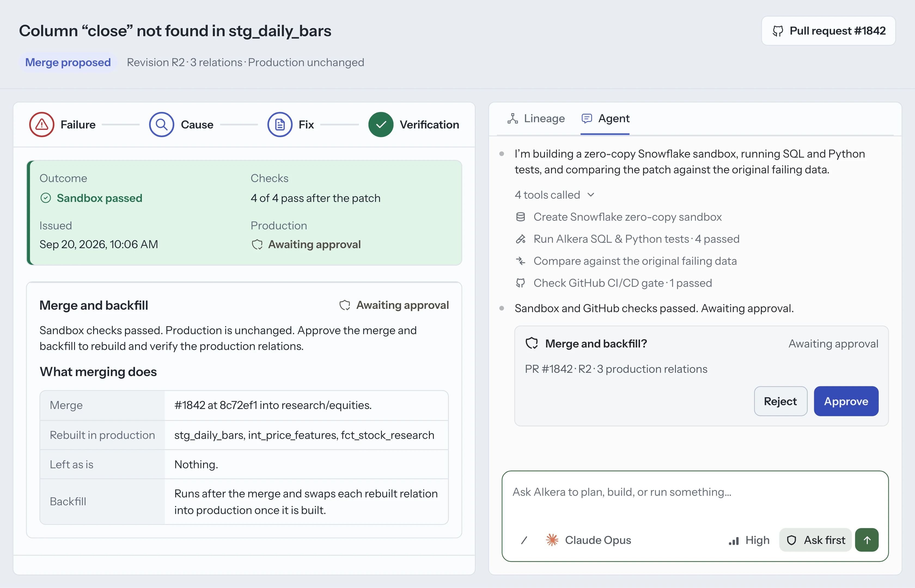The width and height of the screenshot is (915, 588).
Task: Send the message with green arrow button
Action: [867, 540]
